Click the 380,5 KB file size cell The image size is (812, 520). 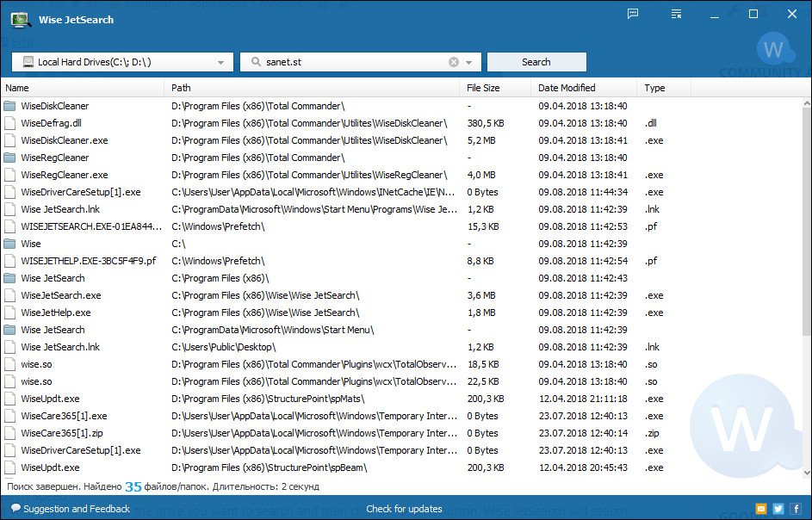(486, 123)
